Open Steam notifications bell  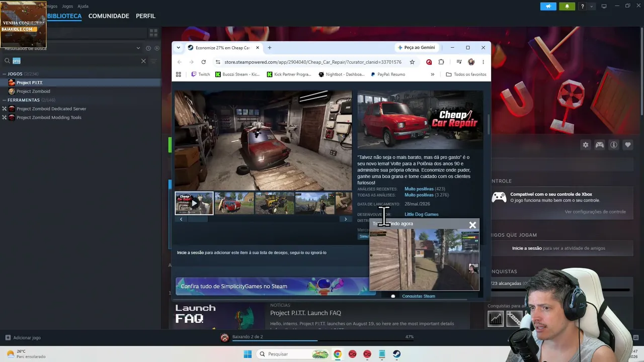(x=567, y=6)
